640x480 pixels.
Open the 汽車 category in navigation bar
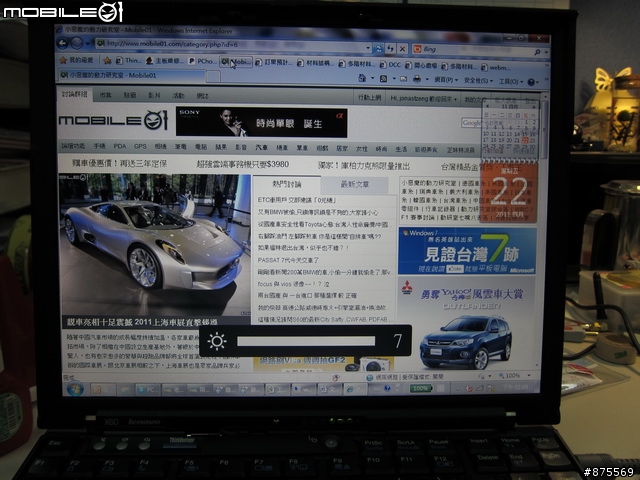[x=261, y=147]
